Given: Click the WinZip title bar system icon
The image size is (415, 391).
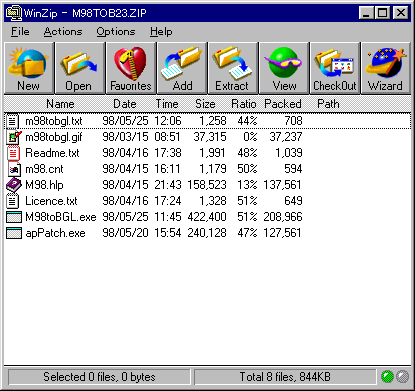Looking at the screenshot, I should (14, 13).
